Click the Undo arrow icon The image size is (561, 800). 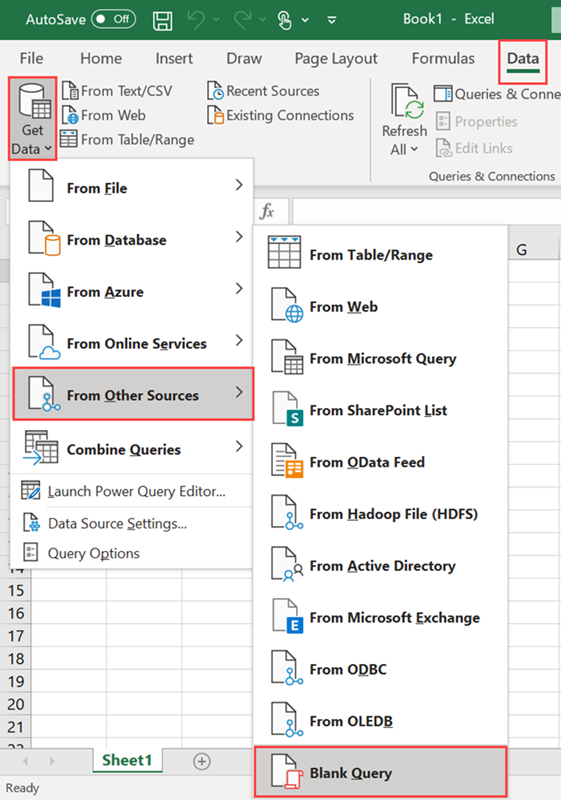pos(196,20)
